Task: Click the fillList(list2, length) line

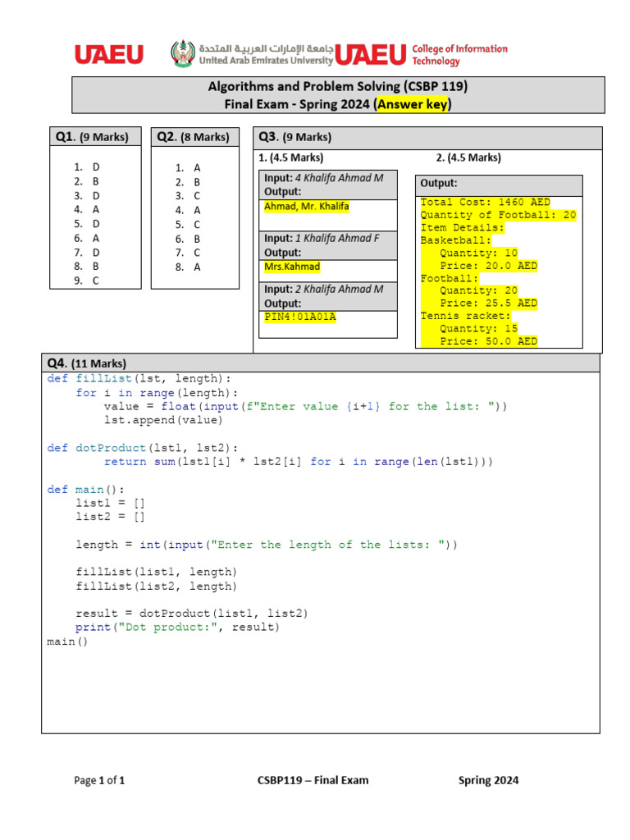Action: tap(156, 587)
